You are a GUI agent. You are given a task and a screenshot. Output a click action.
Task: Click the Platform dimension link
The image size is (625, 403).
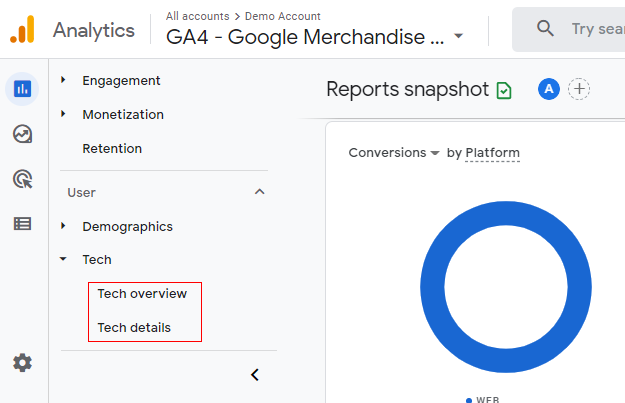pyautogui.click(x=492, y=153)
